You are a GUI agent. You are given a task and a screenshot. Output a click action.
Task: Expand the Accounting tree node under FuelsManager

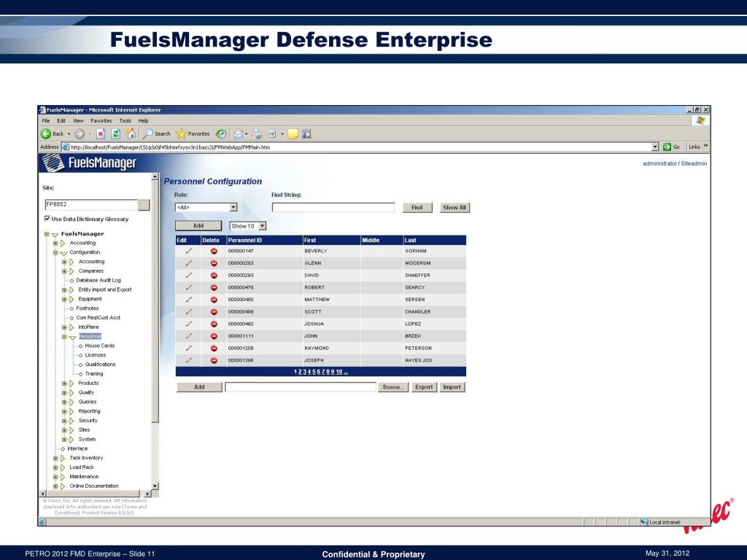click(55, 243)
